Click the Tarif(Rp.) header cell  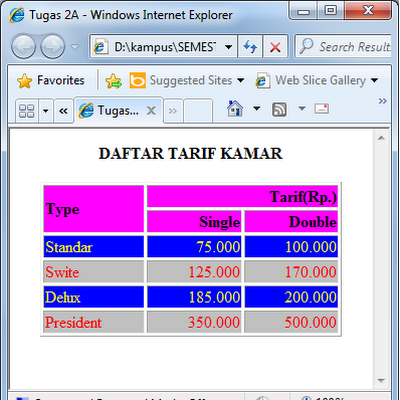pos(243,197)
